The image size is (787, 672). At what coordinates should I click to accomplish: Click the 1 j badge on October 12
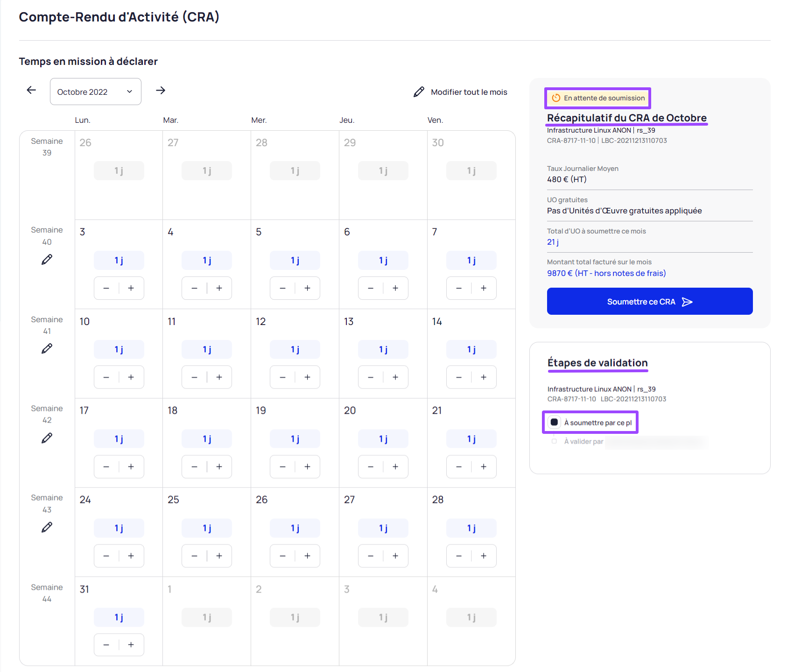[295, 349]
